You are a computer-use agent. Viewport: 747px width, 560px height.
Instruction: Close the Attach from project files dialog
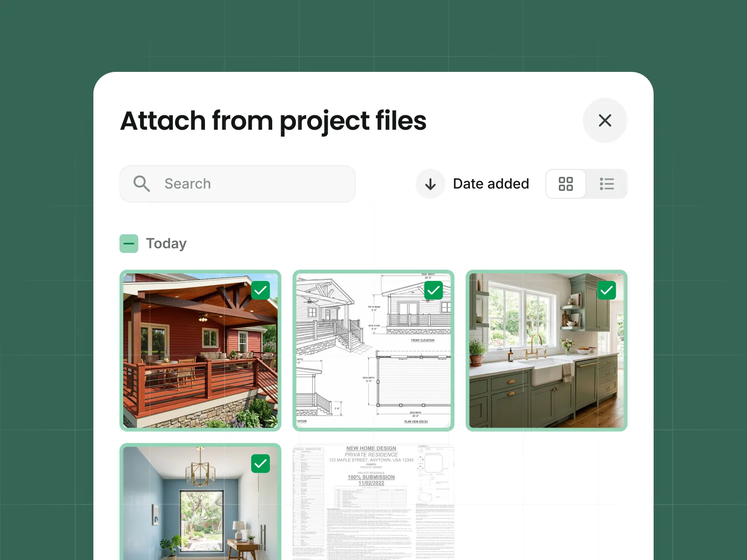(605, 120)
